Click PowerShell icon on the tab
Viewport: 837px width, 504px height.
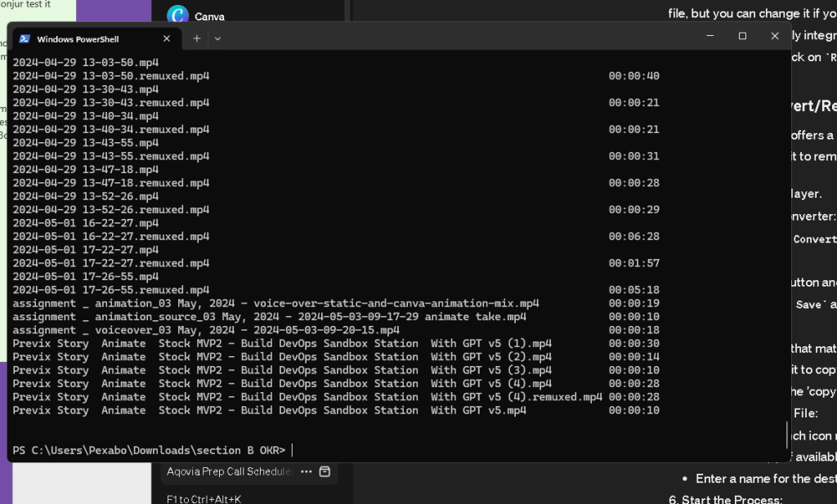point(25,39)
